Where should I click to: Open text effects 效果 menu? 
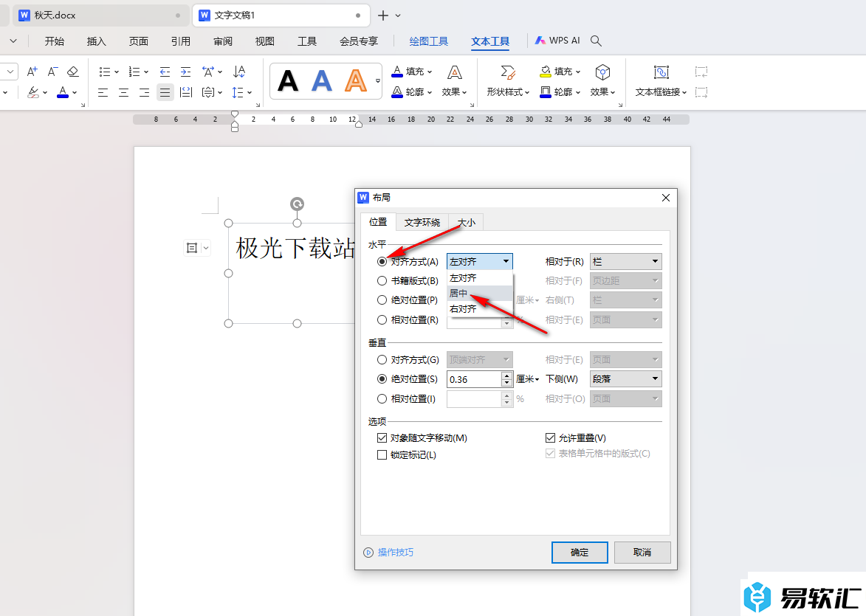pyautogui.click(x=455, y=81)
